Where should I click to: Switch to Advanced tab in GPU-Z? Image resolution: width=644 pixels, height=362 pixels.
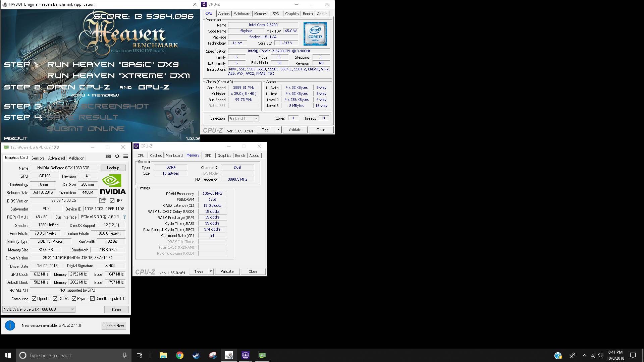click(56, 158)
